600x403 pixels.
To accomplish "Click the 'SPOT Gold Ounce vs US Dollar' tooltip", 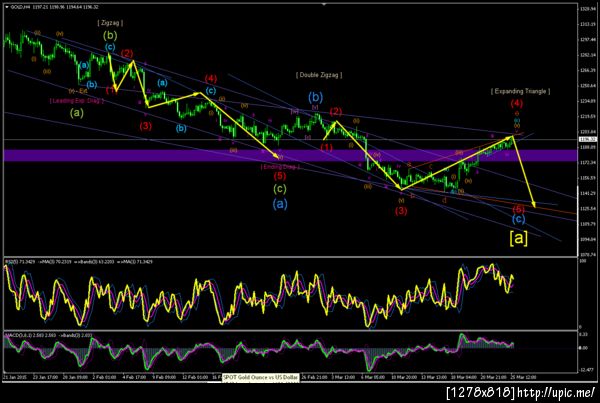I will (260, 377).
